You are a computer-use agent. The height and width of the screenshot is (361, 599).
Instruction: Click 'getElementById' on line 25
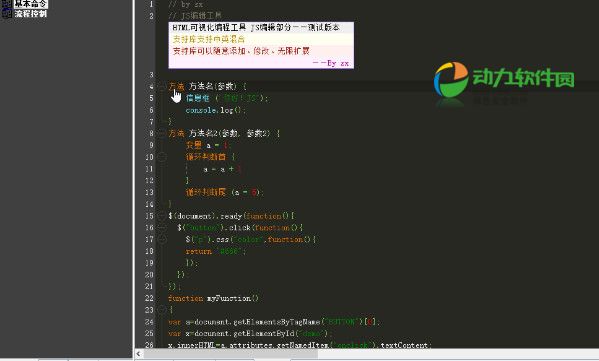(264, 333)
